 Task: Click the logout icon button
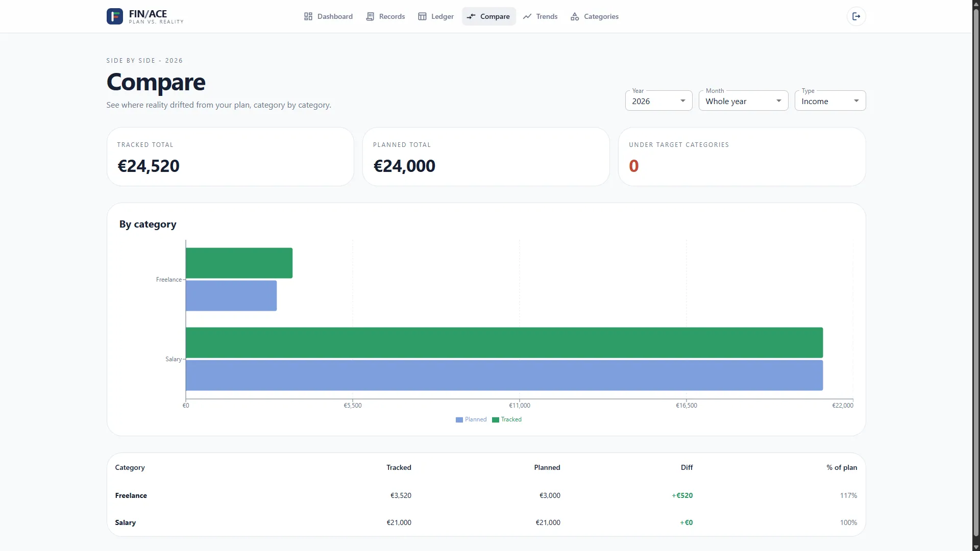(x=856, y=16)
